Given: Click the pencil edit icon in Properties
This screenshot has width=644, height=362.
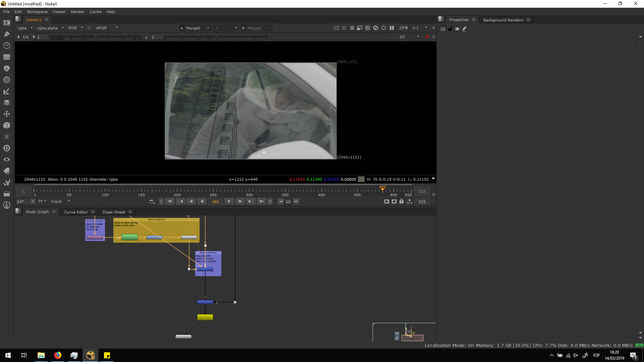Looking at the screenshot, I should [x=465, y=29].
